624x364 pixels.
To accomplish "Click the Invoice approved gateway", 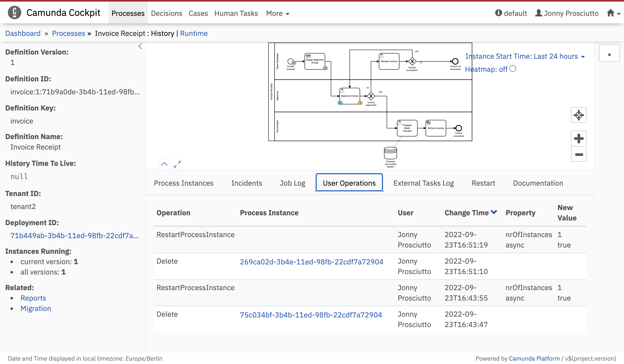I will [371, 96].
